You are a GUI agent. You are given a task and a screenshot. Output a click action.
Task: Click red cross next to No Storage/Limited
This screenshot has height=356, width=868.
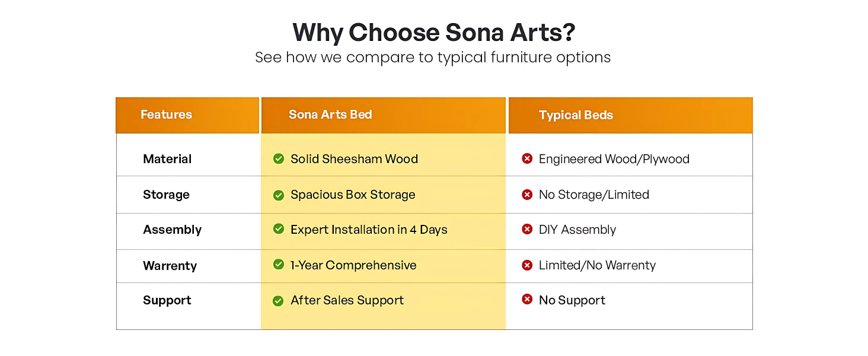tap(526, 194)
